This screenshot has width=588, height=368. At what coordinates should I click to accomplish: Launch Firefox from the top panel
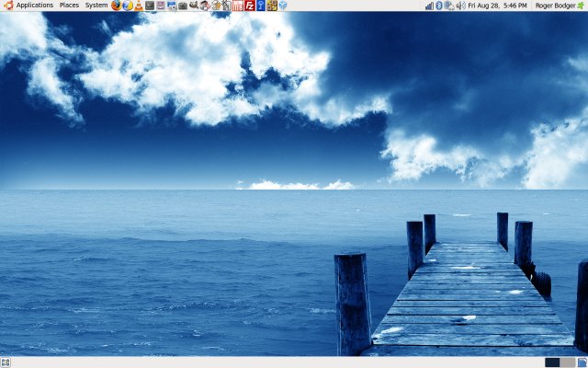click(117, 6)
